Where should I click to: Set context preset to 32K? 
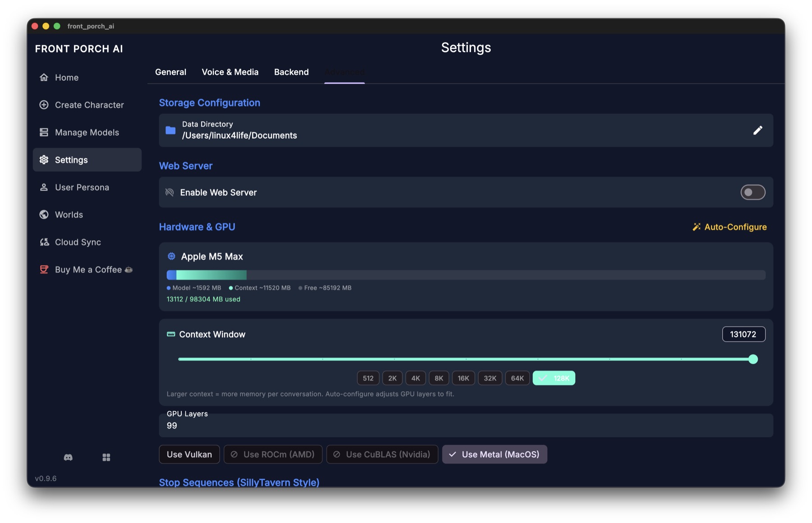point(490,378)
